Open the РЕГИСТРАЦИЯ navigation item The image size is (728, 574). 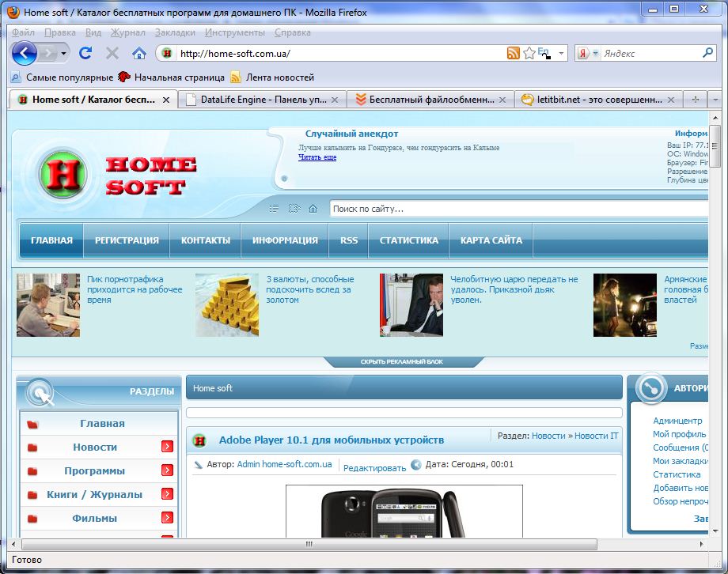click(127, 240)
